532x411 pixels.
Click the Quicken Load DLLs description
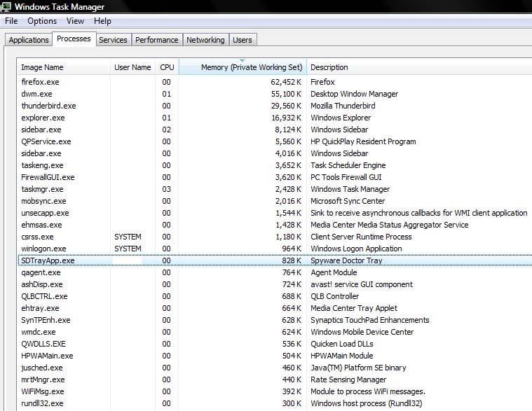click(342, 344)
